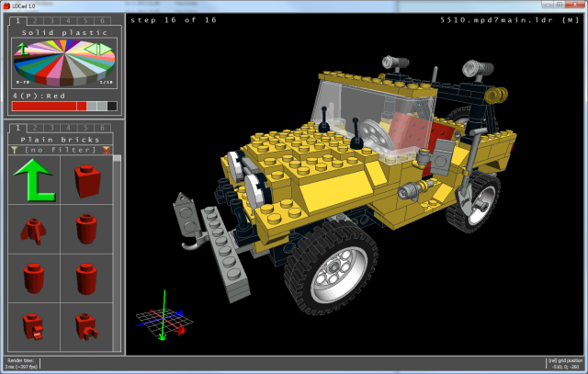The image size is (588, 374).
Task: Open parts bin tab 5
Action: 85,127
